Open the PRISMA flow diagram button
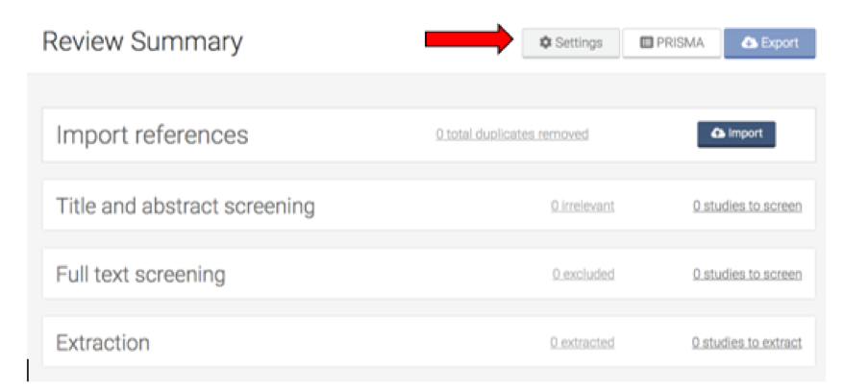 point(672,43)
